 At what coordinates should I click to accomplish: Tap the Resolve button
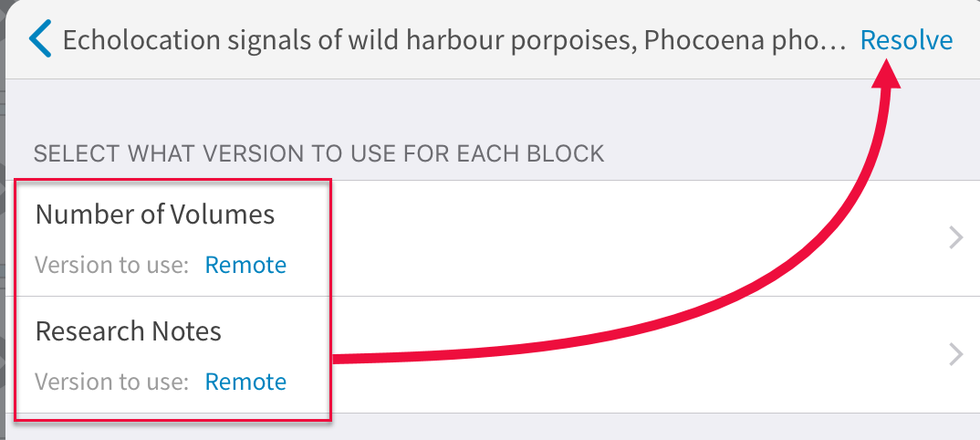pos(906,40)
